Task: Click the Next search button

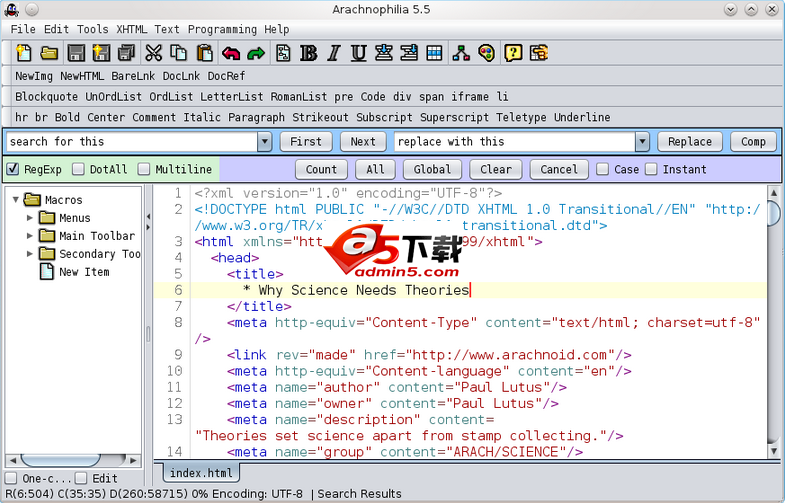Action: (363, 141)
